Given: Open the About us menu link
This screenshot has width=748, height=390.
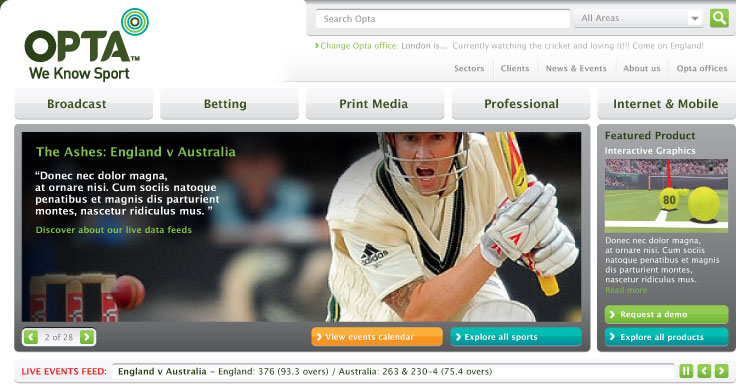Looking at the screenshot, I should tap(642, 68).
